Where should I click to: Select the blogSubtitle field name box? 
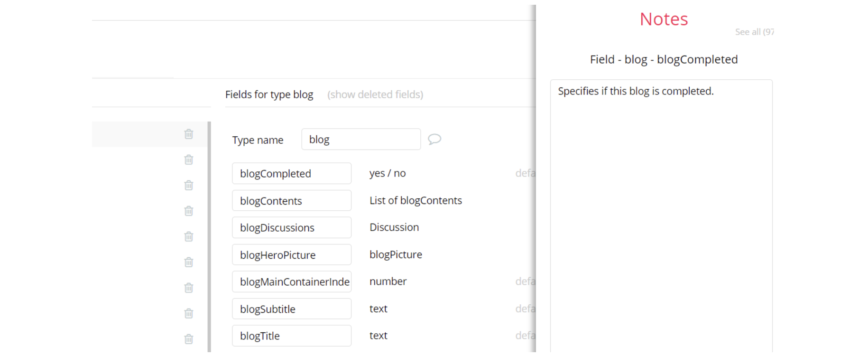(x=291, y=309)
